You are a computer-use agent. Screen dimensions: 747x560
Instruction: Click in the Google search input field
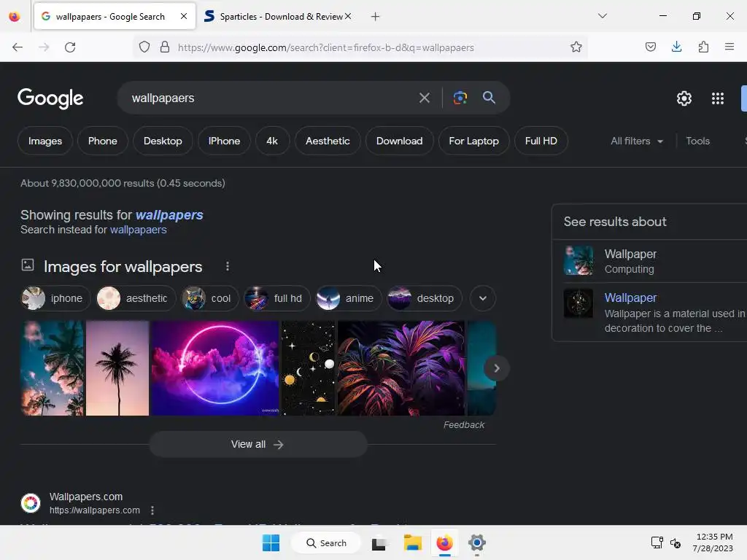click(271, 98)
